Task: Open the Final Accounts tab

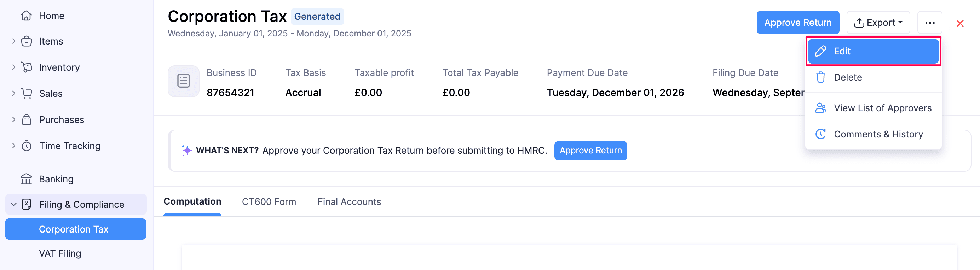Action: (349, 201)
